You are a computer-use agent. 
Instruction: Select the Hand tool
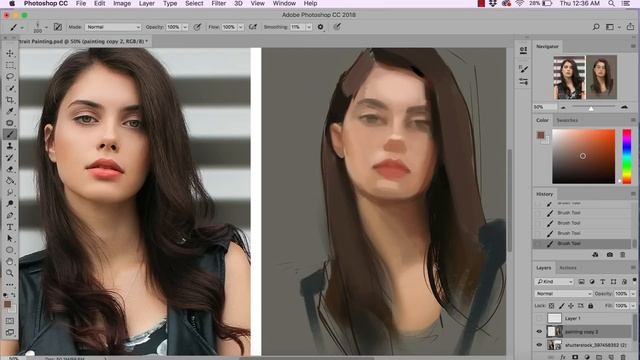pyautogui.click(x=10, y=261)
